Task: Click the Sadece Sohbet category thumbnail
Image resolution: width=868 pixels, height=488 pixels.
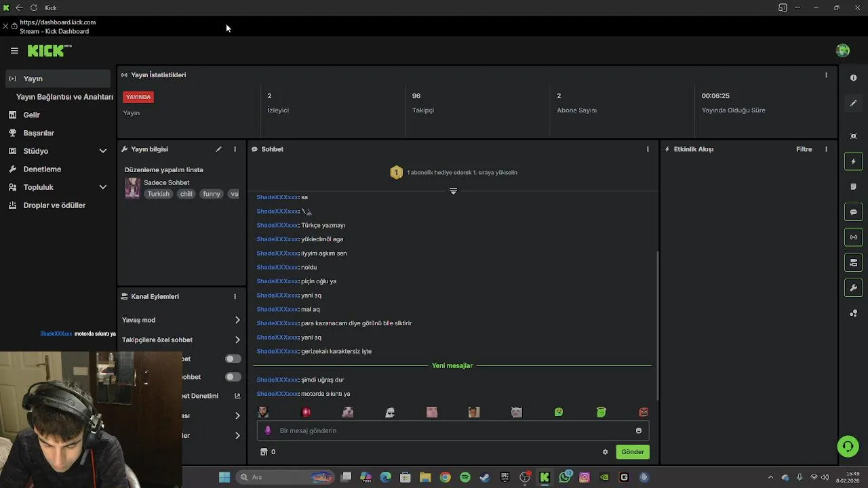Action: pos(132,188)
